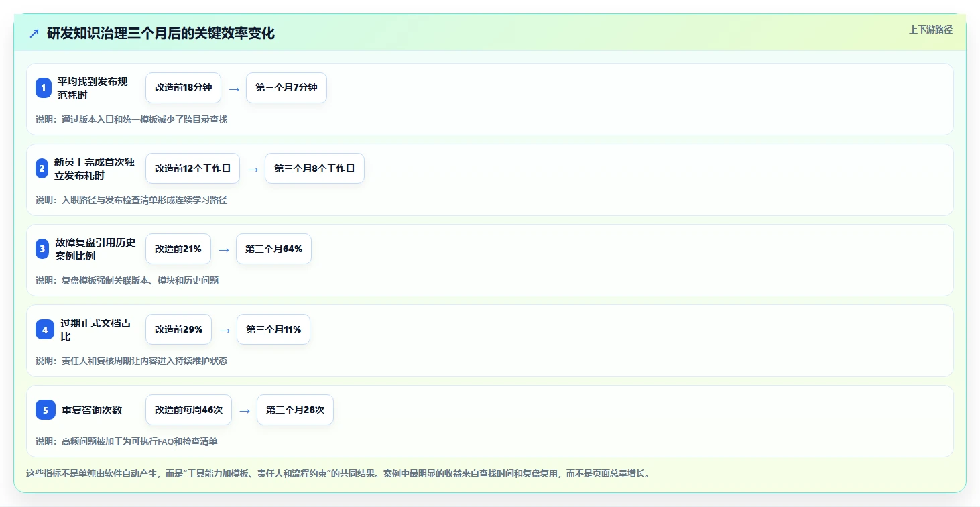The image size is (980, 507).
Task: Click the 第三个月7分钟 chip
Action: pos(286,88)
